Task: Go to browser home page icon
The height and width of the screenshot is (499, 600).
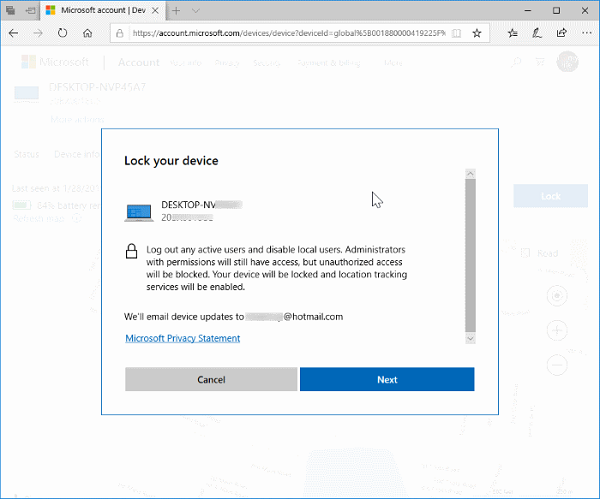Action: pyautogui.click(x=88, y=33)
